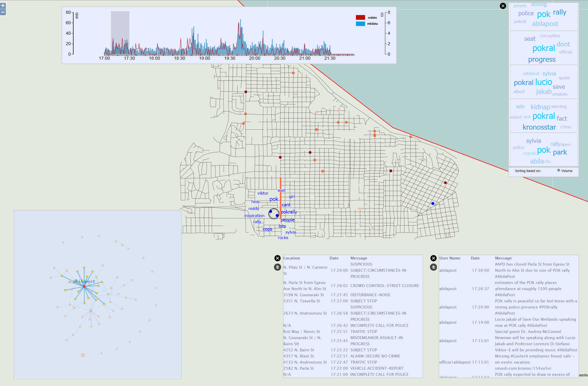Refresh the User Name microblog table
Image resolution: width=588 pixels, height=386 pixels.
[433, 267]
